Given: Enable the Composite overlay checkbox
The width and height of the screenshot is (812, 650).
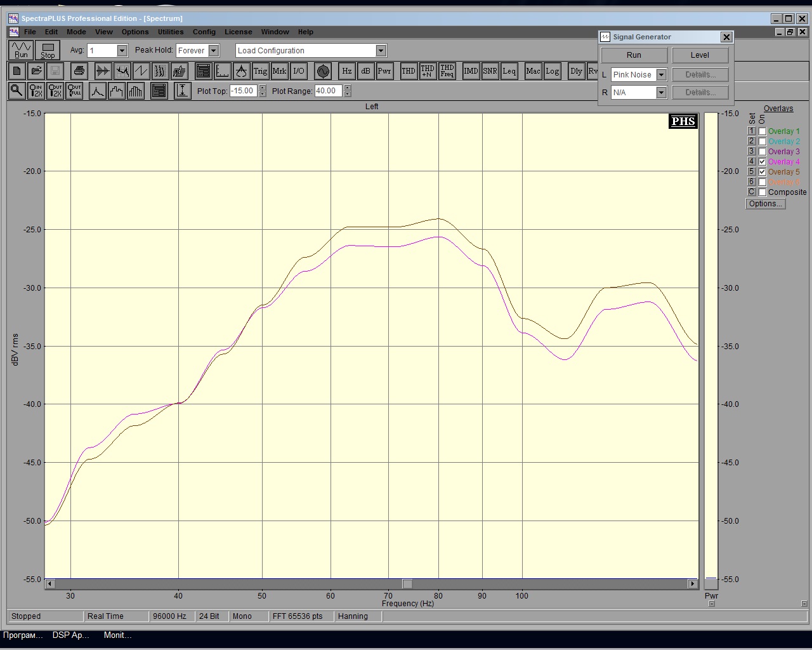Looking at the screenshot, I should 762,192.
